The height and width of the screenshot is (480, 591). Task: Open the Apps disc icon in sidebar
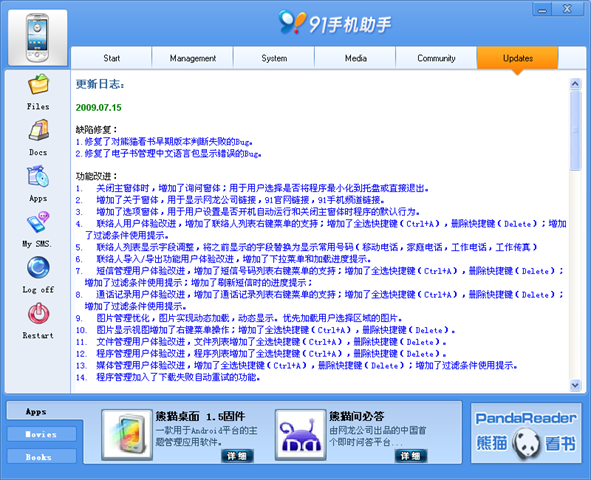[x=38, y=176]
